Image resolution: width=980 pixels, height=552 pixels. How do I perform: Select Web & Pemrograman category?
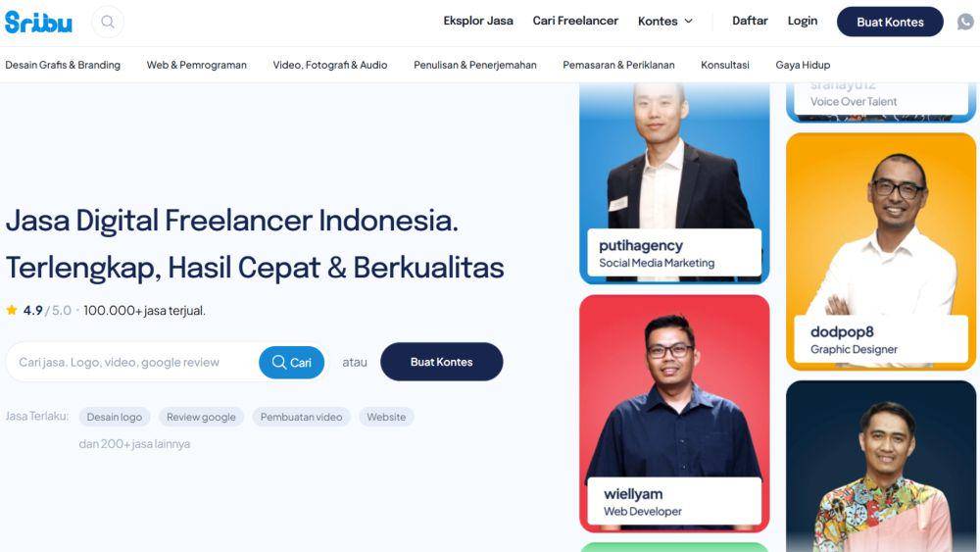pos(196,65)
